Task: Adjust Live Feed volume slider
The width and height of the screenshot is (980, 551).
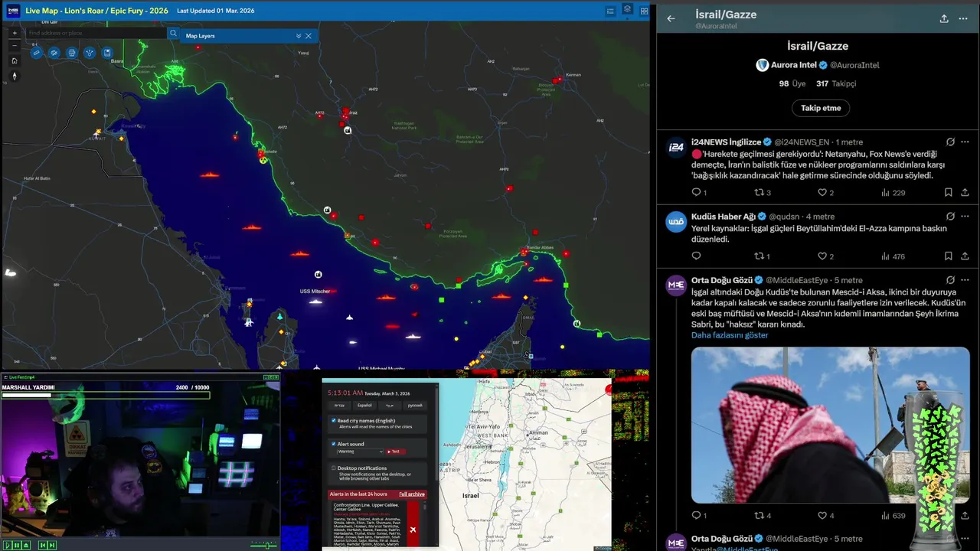Action: (x=263, y=545)
